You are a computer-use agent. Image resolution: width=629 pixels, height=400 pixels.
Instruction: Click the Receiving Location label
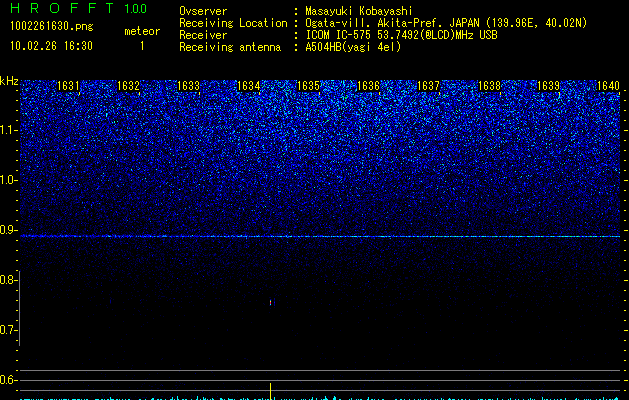pos(233,23)
